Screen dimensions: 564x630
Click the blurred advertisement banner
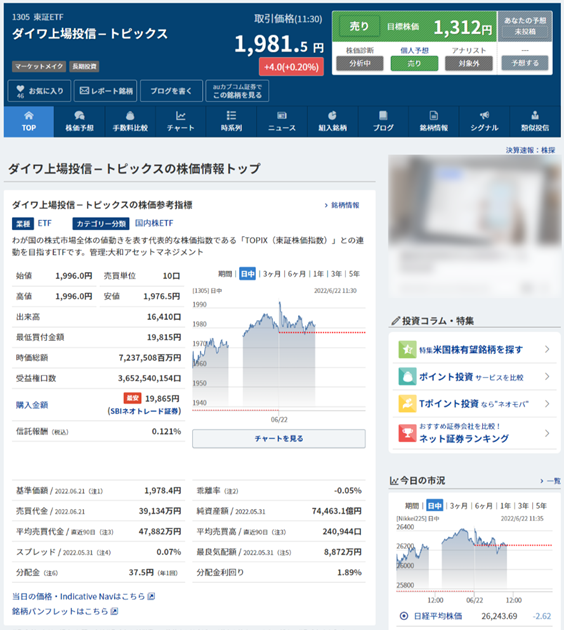(474, 226)
